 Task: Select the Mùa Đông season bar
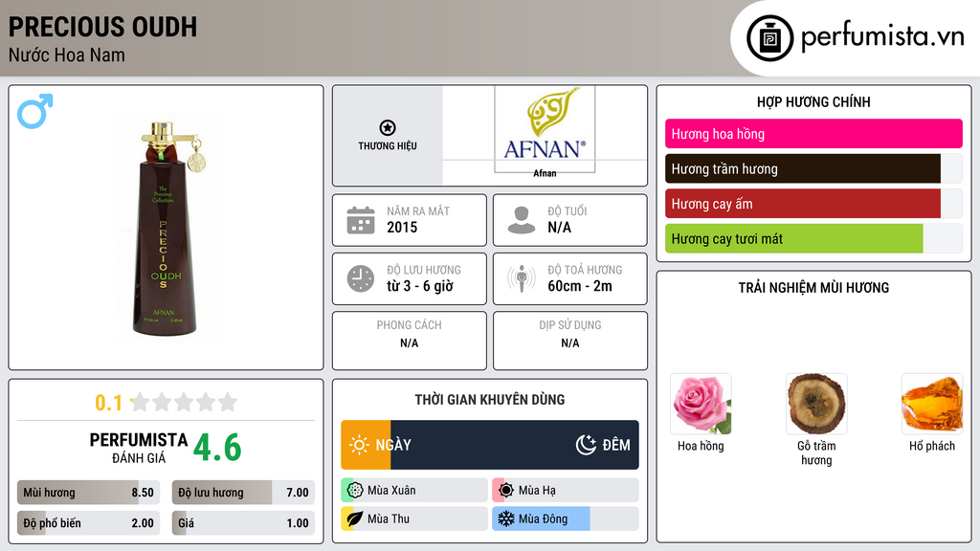click(x=565, y=519)
